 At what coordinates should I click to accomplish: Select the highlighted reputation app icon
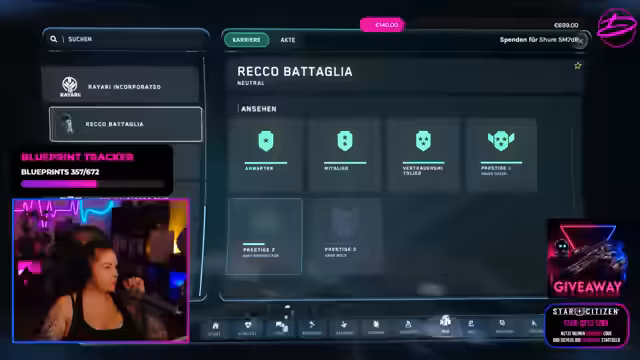coord(445,321)
